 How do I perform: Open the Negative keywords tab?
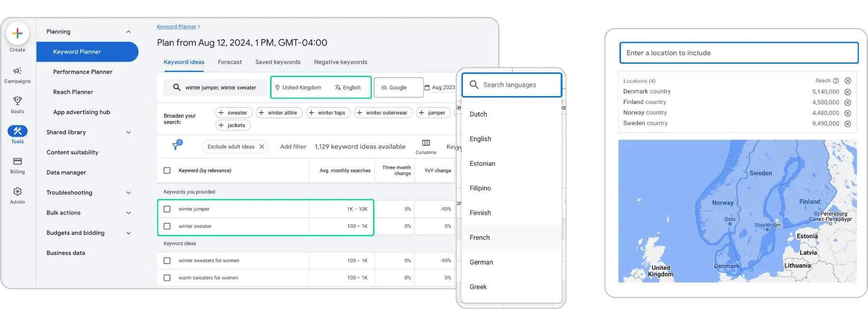coord(340,62)
